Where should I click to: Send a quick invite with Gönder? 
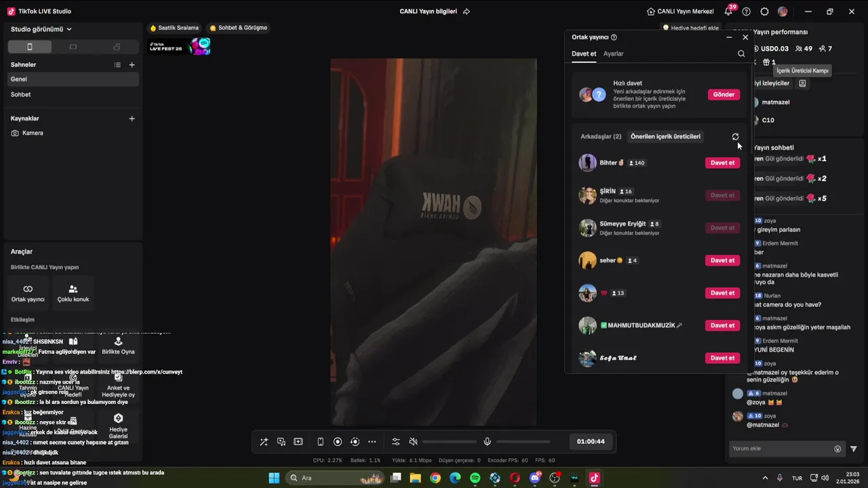click(724, 94)
